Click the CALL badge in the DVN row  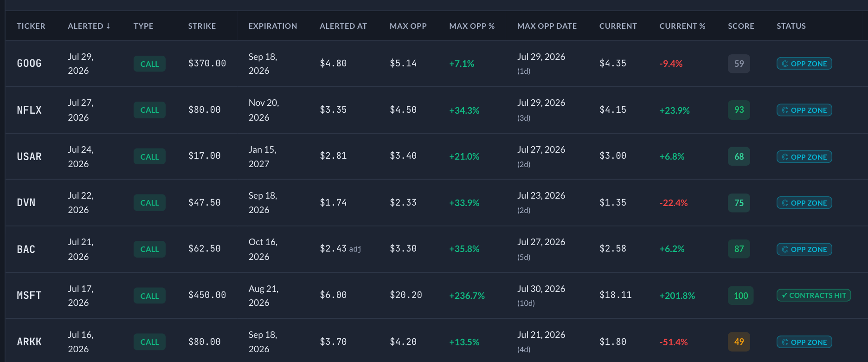[149, 203]
